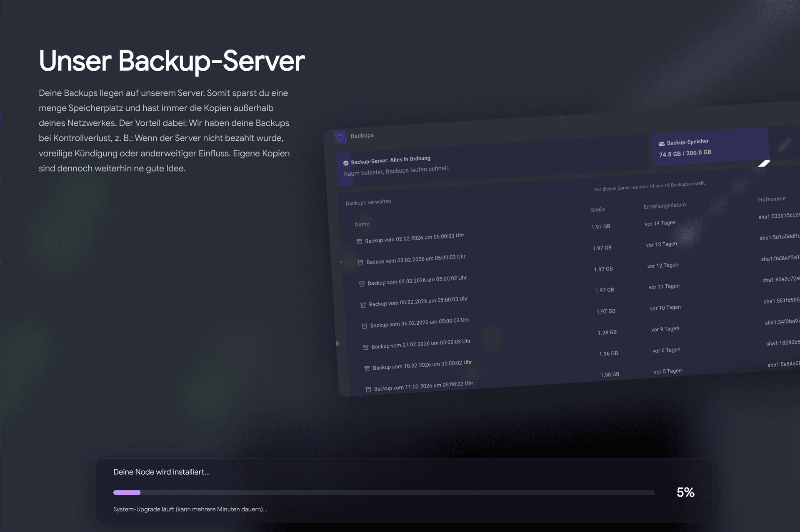
Task: Click the "Backups verwalten" section title
Action: 368,202
